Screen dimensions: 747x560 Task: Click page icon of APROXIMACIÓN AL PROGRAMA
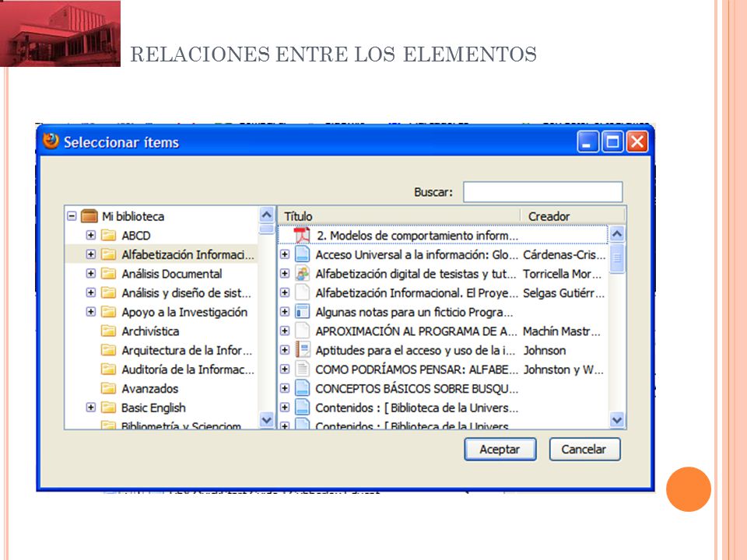(303, 331)
